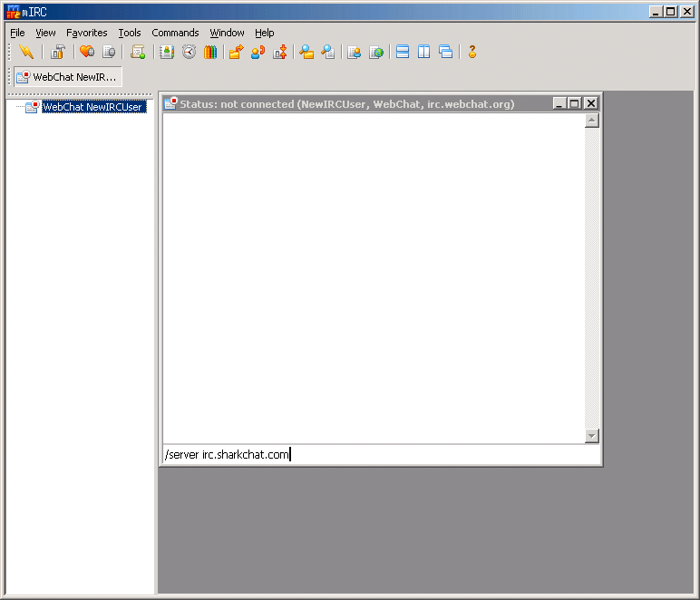Click the status window scroll-down arrow
The width and height of the screenshot is (700, 600).
pyautogui.click(x=591, y=436)
